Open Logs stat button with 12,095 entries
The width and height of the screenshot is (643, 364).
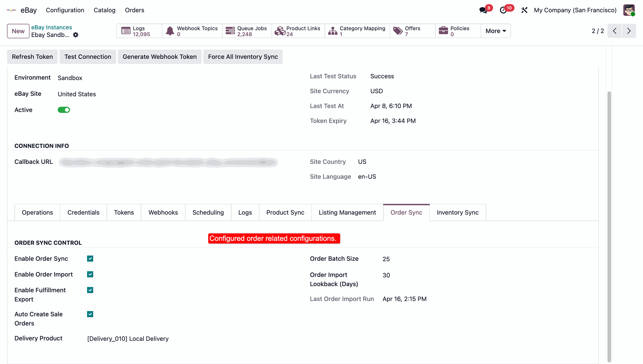pyautogui.click(x=139, y=31)
